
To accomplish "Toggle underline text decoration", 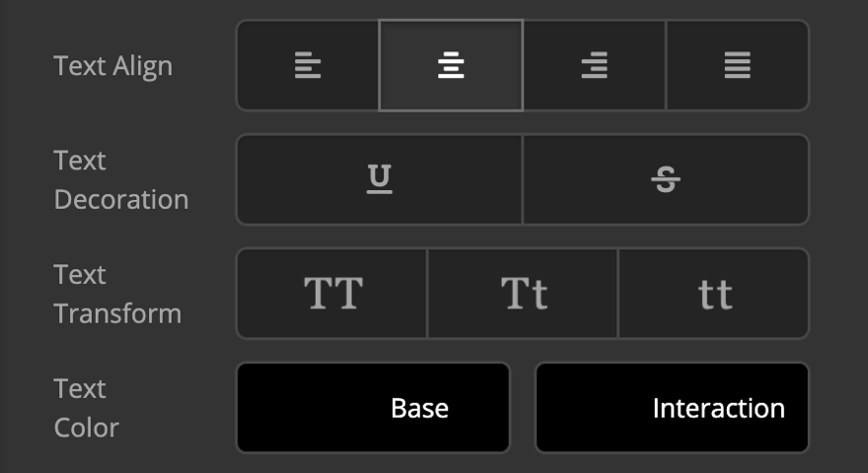I will [x=380, y=179].
